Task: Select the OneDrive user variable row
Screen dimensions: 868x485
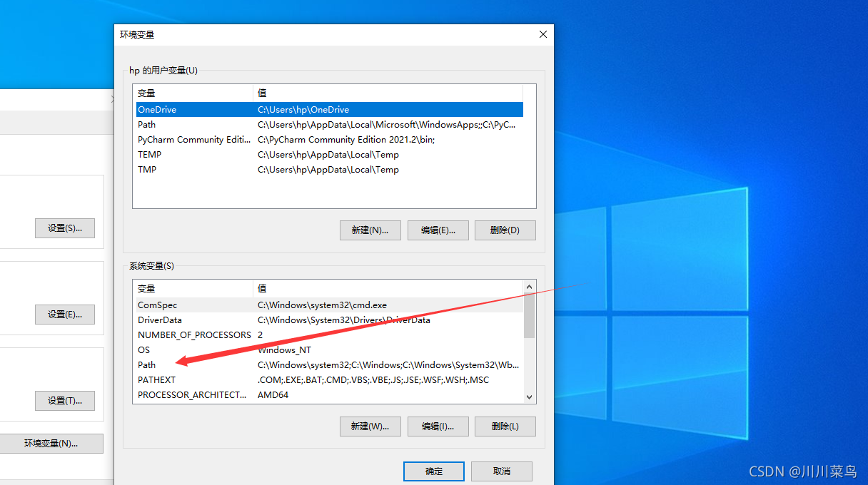Action: [x=330, y=110]
